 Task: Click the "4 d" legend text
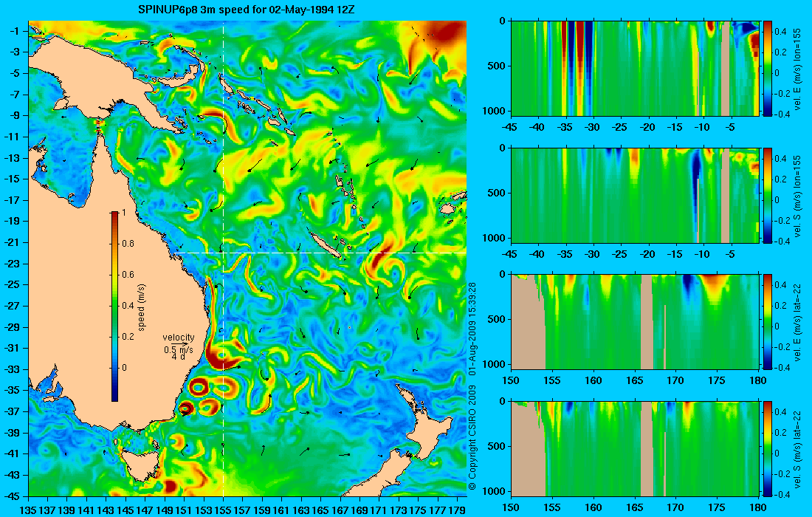[178, 357]
